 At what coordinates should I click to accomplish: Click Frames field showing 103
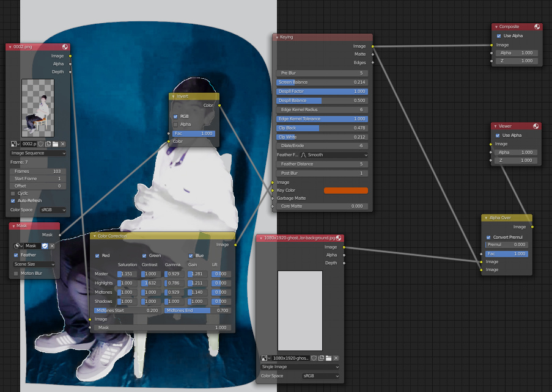(38, 172)
